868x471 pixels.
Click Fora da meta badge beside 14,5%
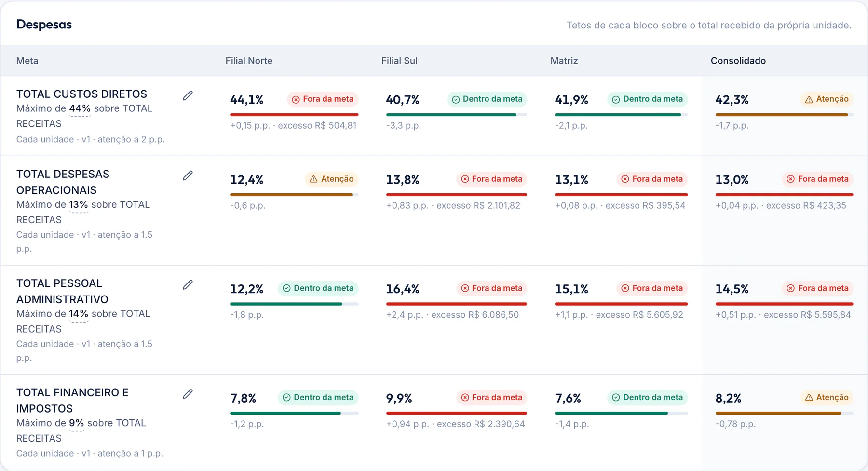click(817, 288)
